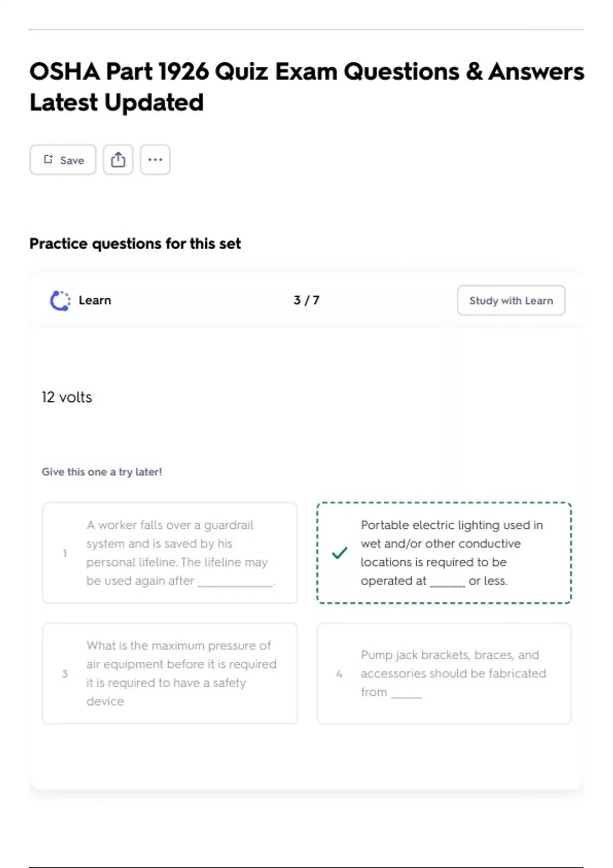Screen dimensions: 613x868
Task: Click the "Give this one a try later!" message
Action: (x=102, y=472)
